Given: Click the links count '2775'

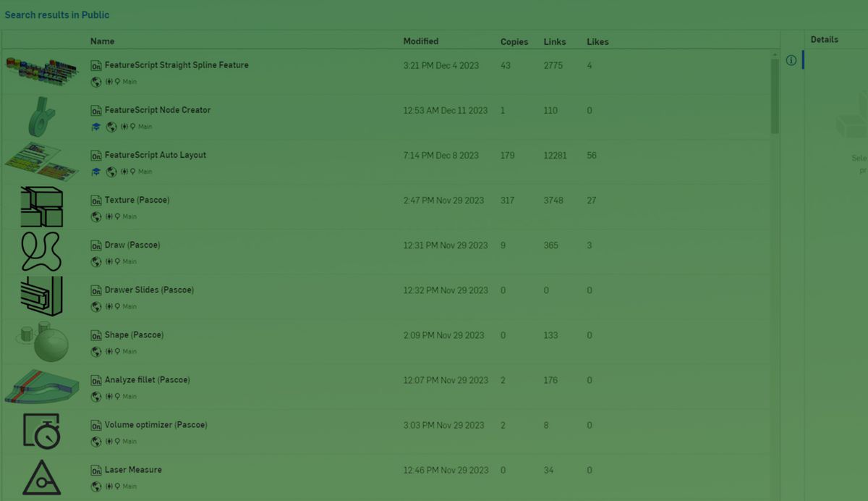Looking at the screenshot, I should (x=553, y=65).
